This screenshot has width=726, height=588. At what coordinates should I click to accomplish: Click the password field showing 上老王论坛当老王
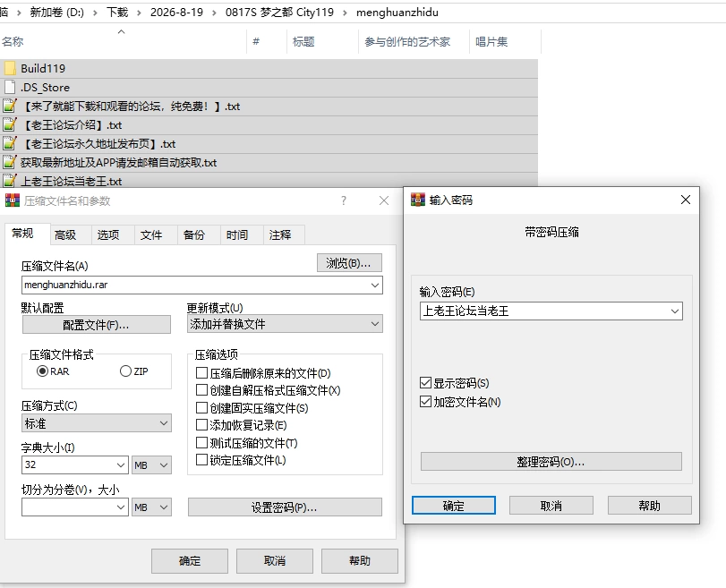tap(551, 311)
